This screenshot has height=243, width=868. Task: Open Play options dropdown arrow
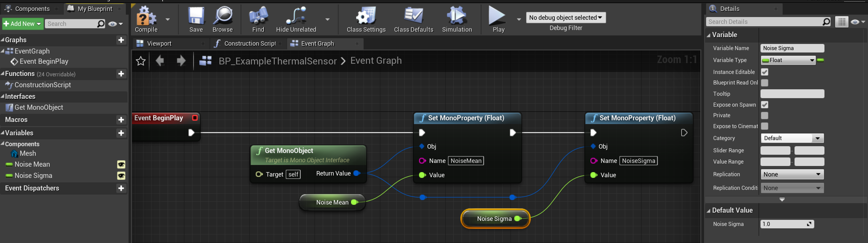[x=519, y=19]
